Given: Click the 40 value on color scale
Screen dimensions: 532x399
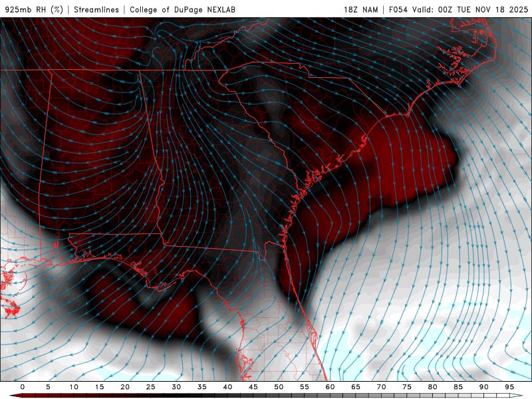Looking at the screenshot, I should [x=227, y=387].
